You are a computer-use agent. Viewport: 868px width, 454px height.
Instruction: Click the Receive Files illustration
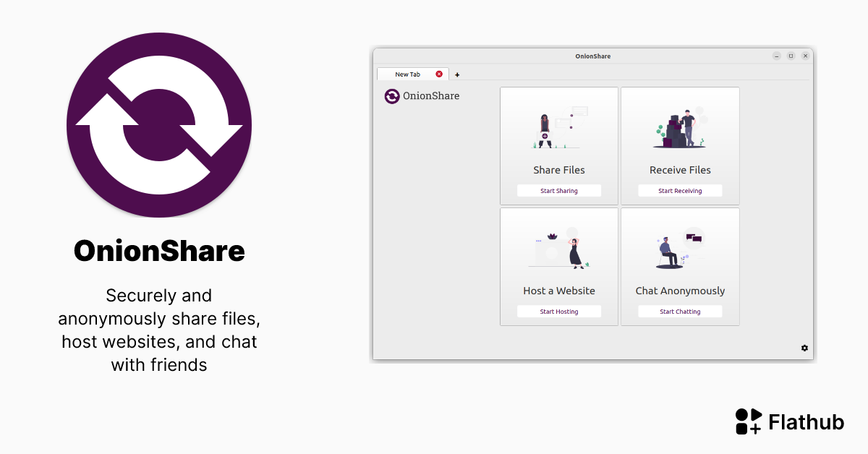[680, 127]
